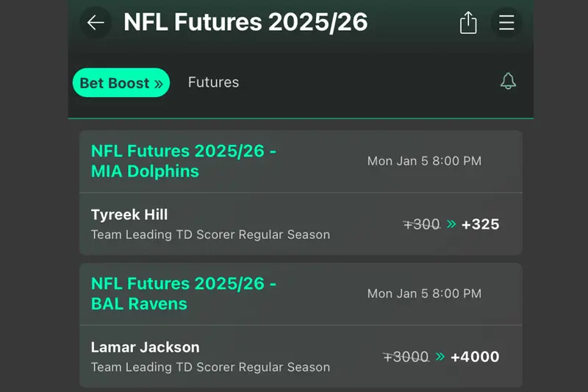Toggle the notification bell alerts
The width and height of the screenshot is (588, 392).
click(x=508, y=82)
